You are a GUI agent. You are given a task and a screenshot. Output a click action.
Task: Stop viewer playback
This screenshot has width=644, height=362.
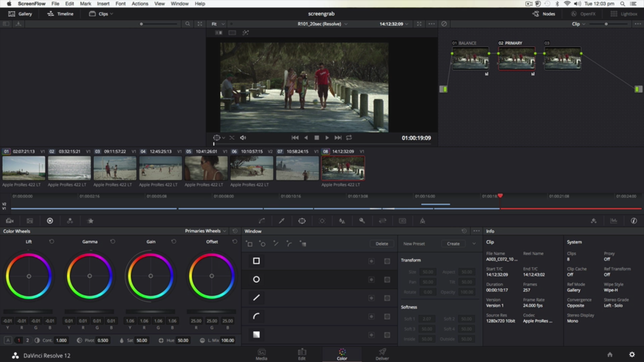(x=317, y=138)
